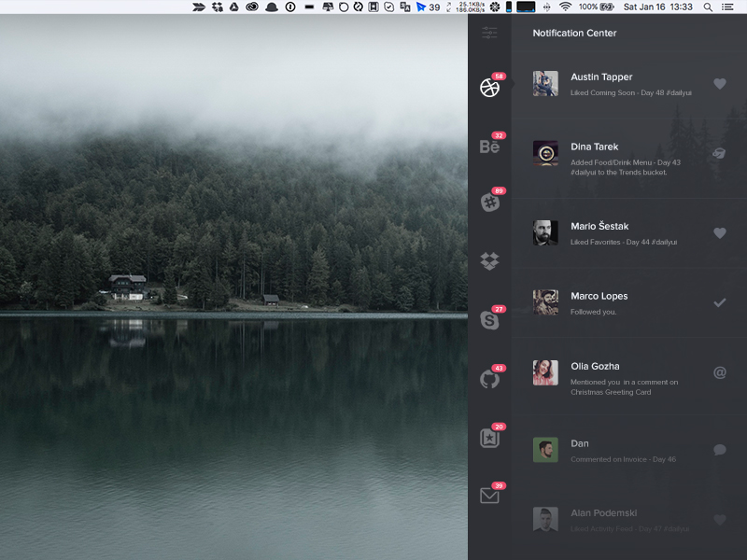
Task: Open Spotlight search in the menu bar
Action: click(708, 7)
